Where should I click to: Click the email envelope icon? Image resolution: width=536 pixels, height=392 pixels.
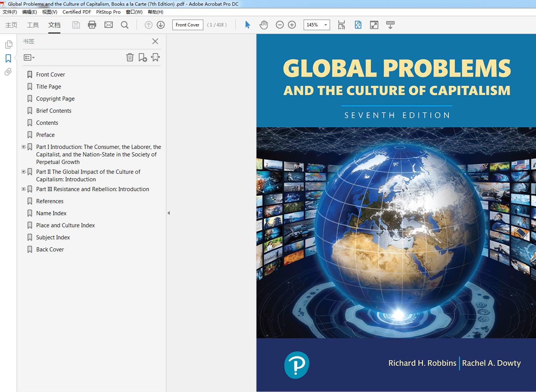[109, 25]
